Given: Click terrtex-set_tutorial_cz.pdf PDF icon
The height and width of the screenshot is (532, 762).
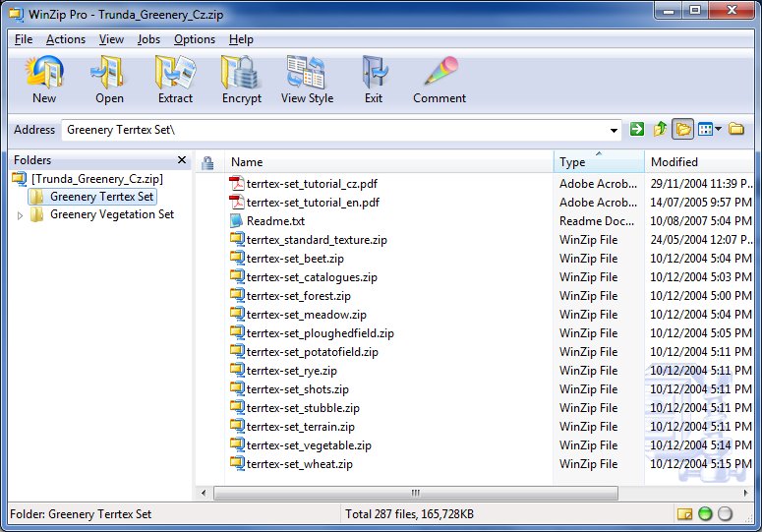Looking at the screenshot, I should click(237, 184).
